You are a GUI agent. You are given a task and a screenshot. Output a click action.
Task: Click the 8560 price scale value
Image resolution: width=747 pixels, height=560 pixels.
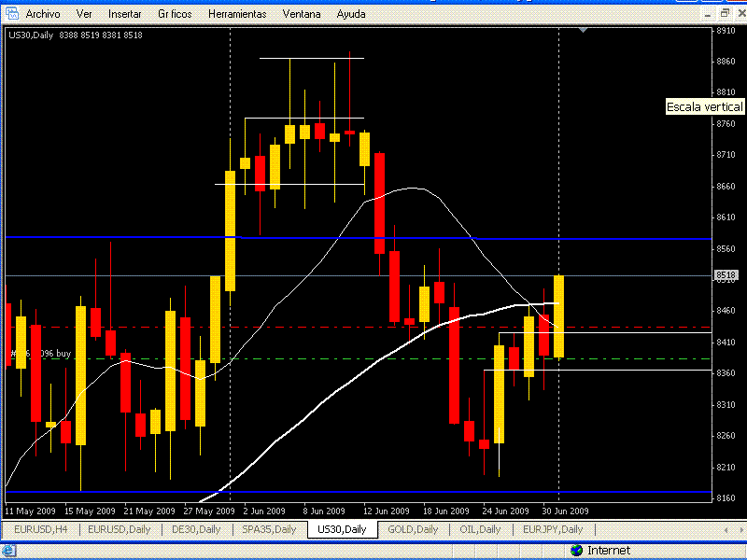(x=726, y=248)
